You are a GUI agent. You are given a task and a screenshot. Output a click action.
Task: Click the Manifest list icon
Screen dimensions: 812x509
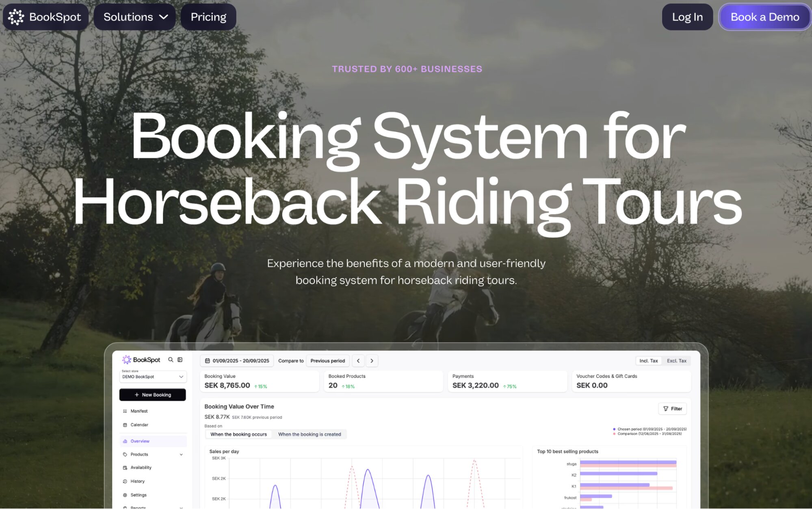125,411
